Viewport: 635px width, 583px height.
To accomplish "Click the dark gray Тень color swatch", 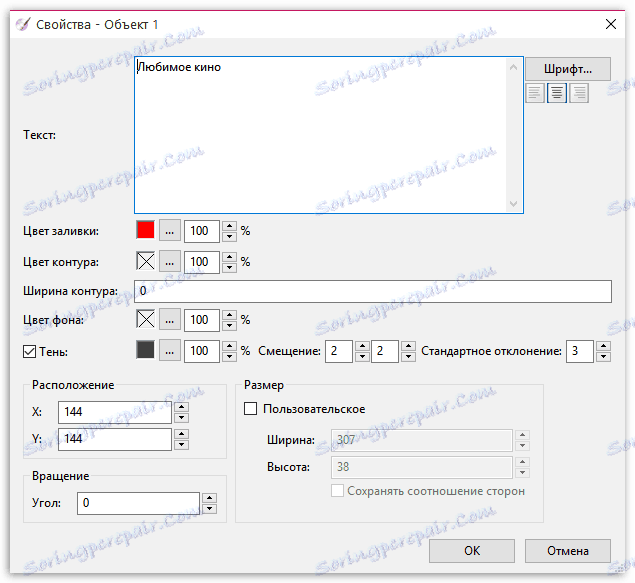I will [146, 350].
